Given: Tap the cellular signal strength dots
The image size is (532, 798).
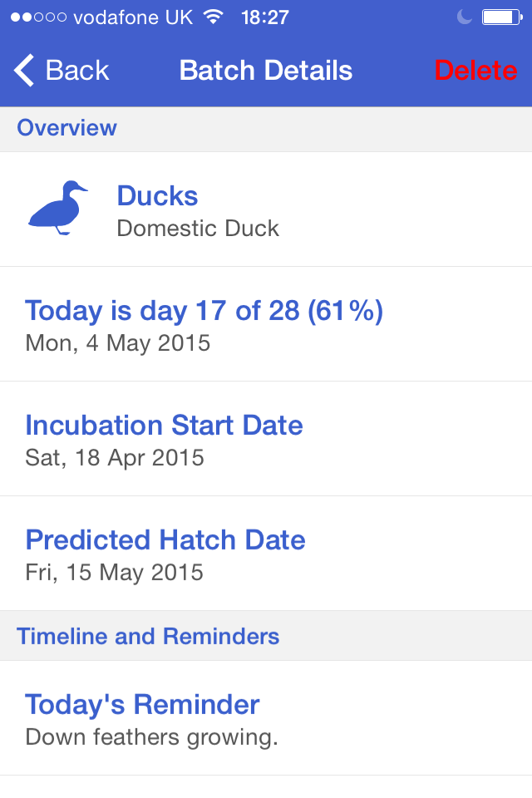Looking at the screenshot, I should [x=38, y=17].
